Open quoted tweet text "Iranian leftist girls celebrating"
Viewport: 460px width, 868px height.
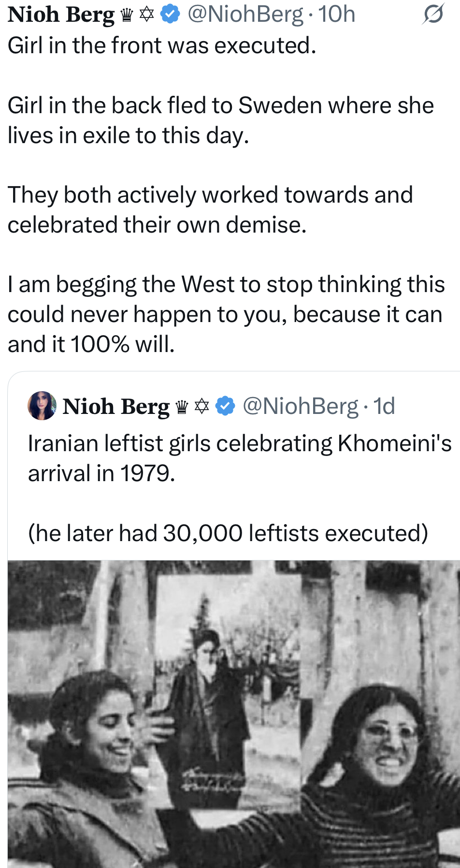[x=239, y=458]
